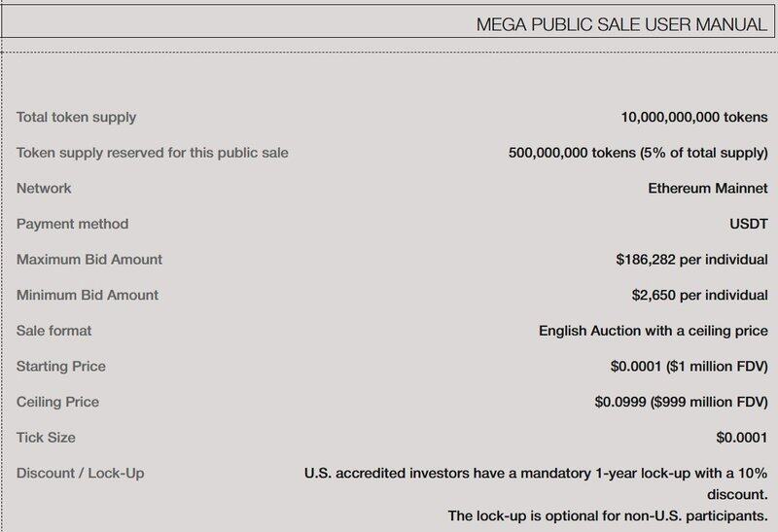Click the Discount / Lock-Up label
The image size is (778, 532).
(x=81, y=474)
